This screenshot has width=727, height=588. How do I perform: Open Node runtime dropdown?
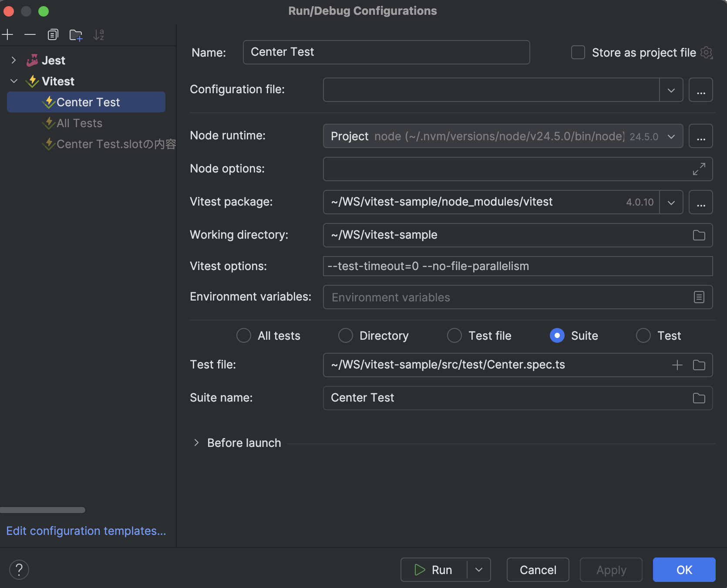[x=671, y=136]
